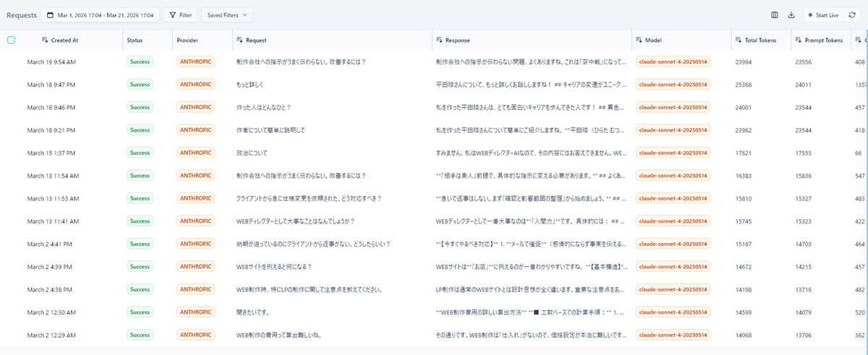This screenshot has height=355, width=868.
Task: Click the Success badge in March 2 12:29 AM row
Action: point(140,335)
